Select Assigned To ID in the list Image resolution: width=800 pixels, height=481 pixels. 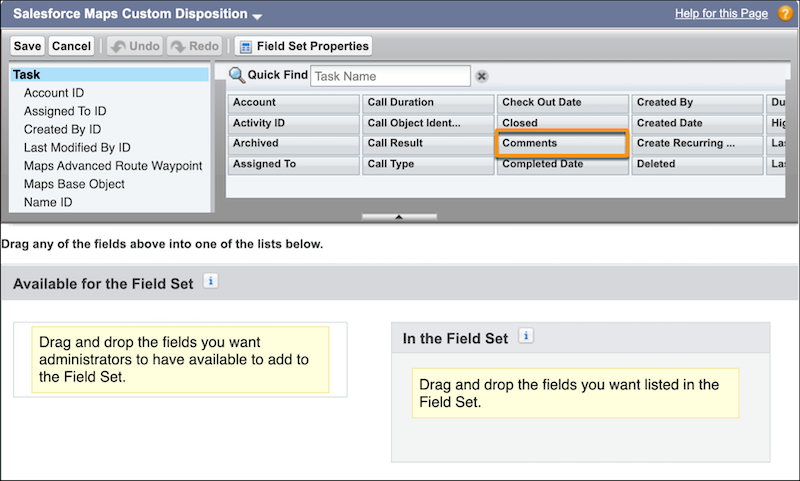[x=65, y=111]
